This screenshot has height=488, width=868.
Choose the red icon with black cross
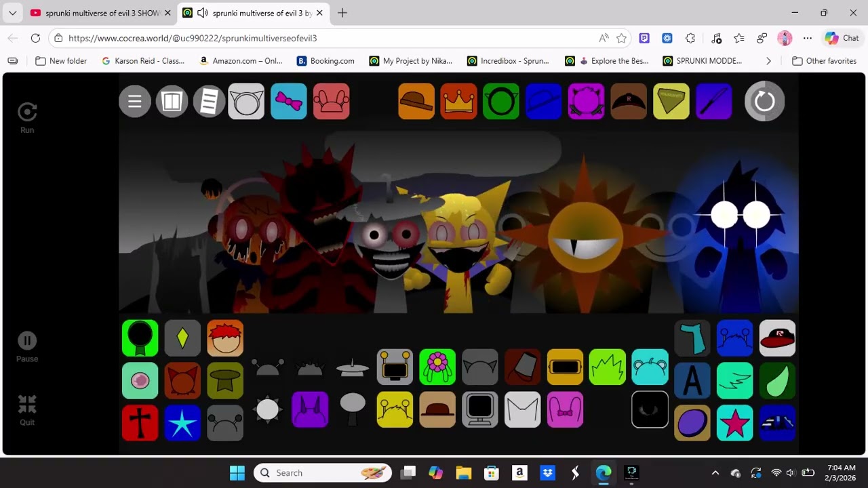pos(140,423)
